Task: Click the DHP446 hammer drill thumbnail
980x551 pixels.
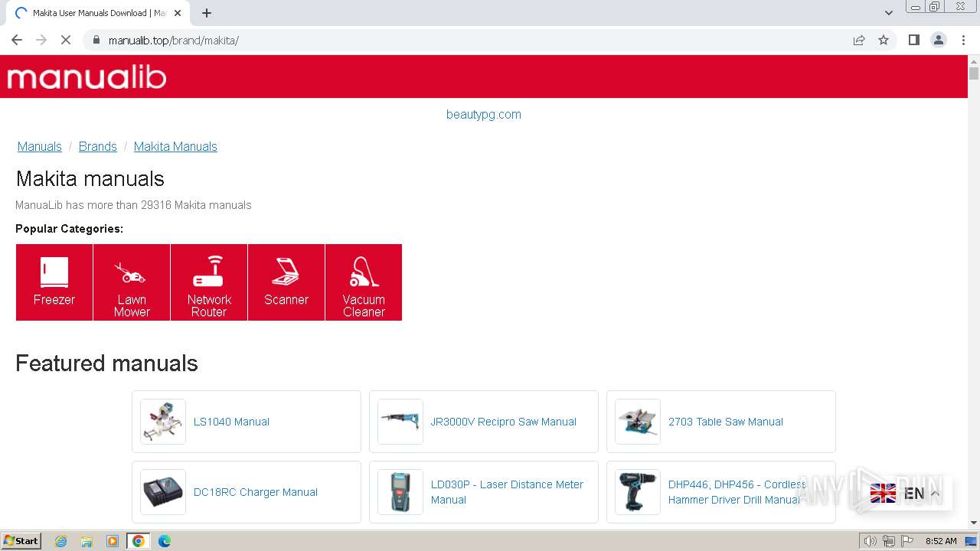Action: [638, 492]
